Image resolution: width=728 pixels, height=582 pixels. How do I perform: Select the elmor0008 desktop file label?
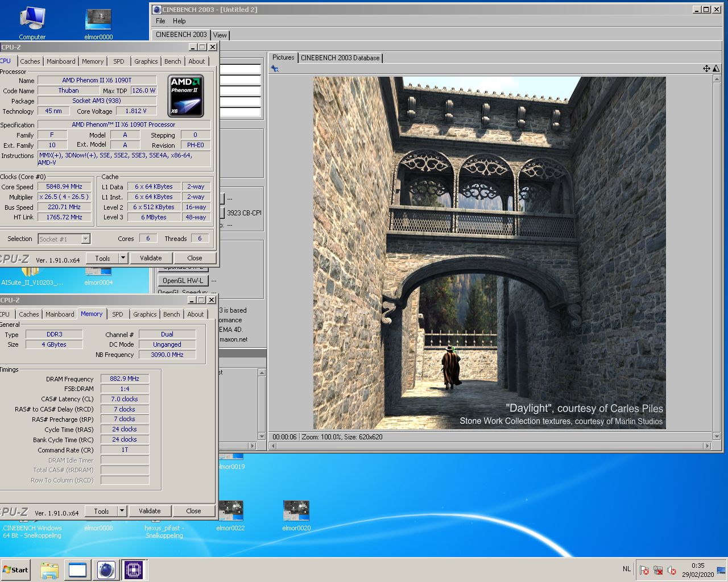[x=98, y=528]
